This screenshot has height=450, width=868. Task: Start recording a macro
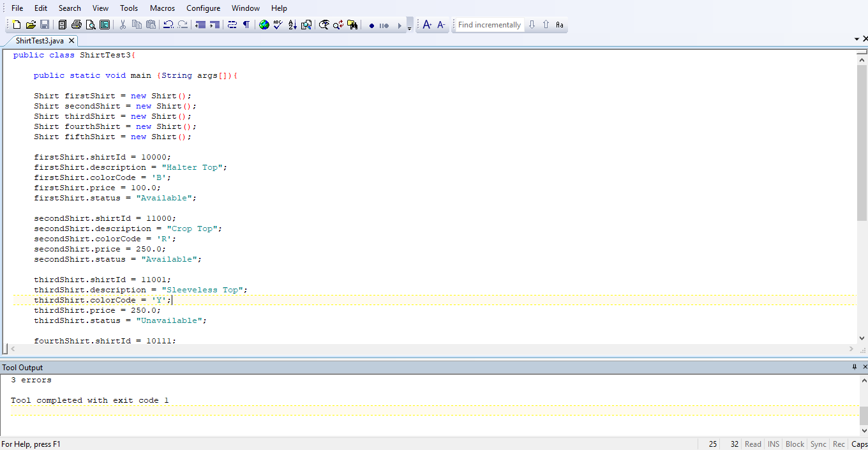coord(372,24)
